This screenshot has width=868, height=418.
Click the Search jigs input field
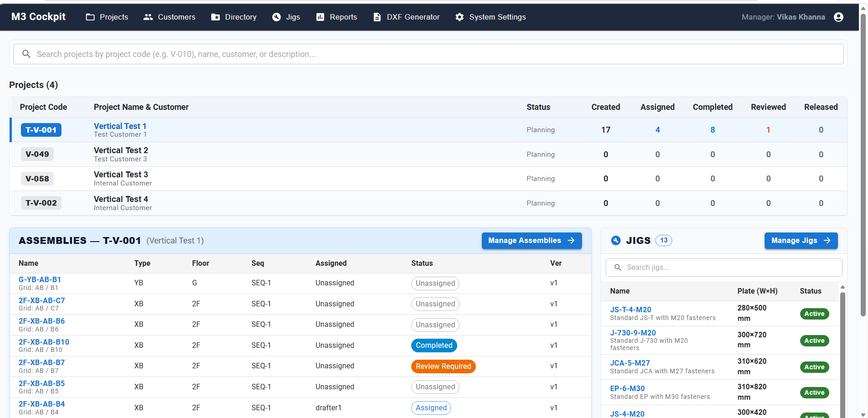(724, 268)
